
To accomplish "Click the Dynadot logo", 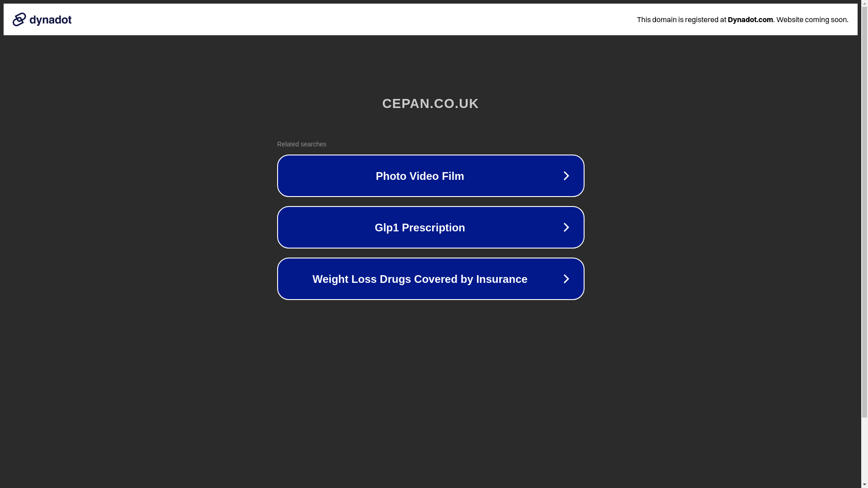I will point(42,19).
